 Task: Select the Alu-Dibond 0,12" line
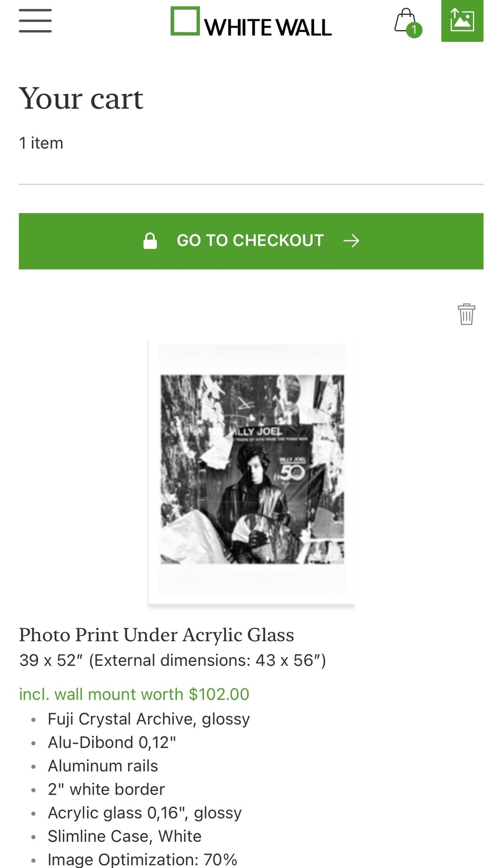click(x=112, y=743)
